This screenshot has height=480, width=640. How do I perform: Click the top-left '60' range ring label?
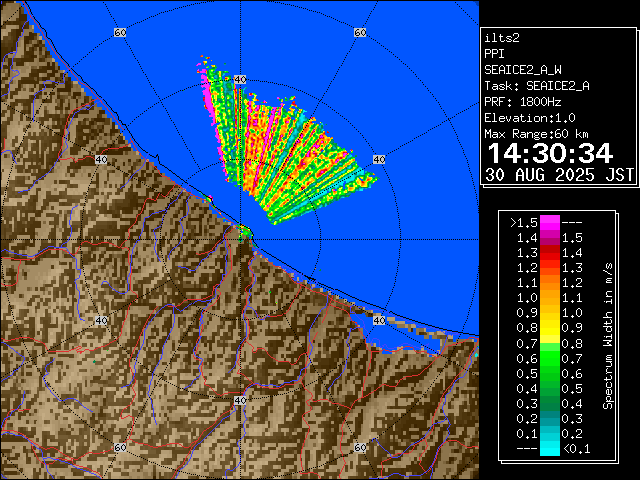(x=120, y=33)
